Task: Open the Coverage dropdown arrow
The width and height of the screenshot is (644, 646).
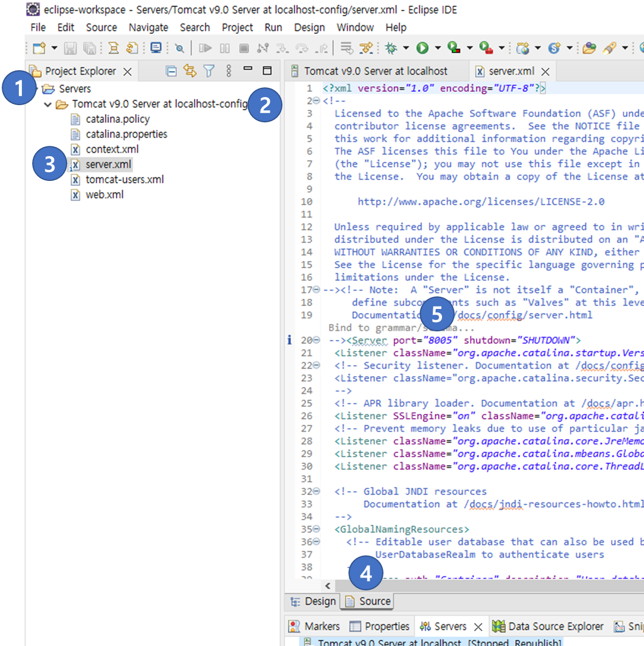Action: (470, 48)
